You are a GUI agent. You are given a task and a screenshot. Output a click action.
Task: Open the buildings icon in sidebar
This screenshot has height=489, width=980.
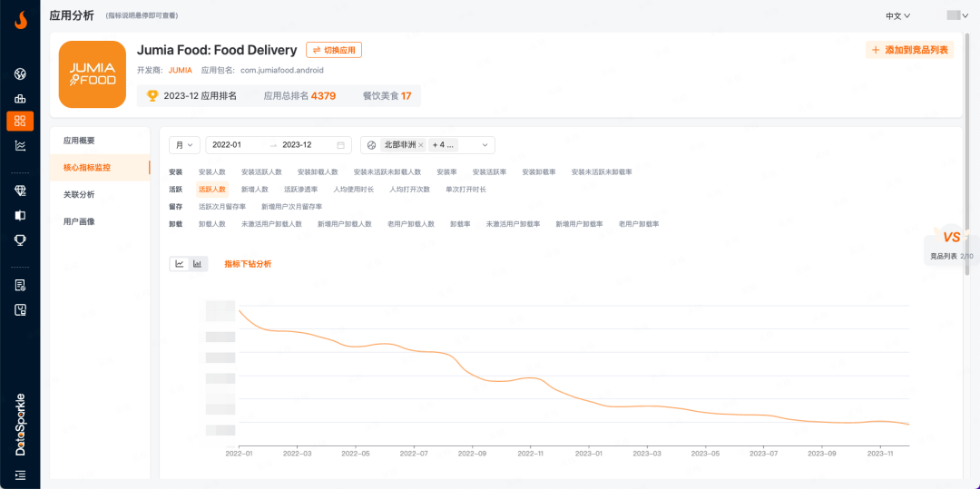click(20, 98)
